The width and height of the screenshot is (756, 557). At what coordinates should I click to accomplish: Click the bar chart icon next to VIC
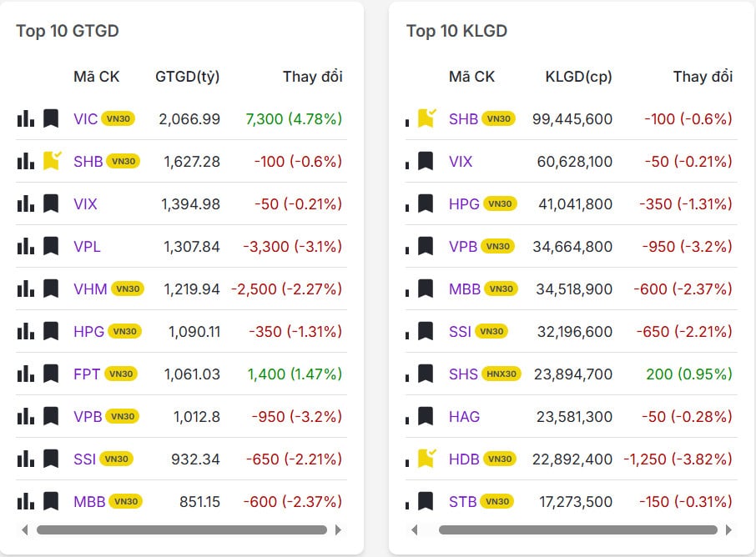point(24,118)
